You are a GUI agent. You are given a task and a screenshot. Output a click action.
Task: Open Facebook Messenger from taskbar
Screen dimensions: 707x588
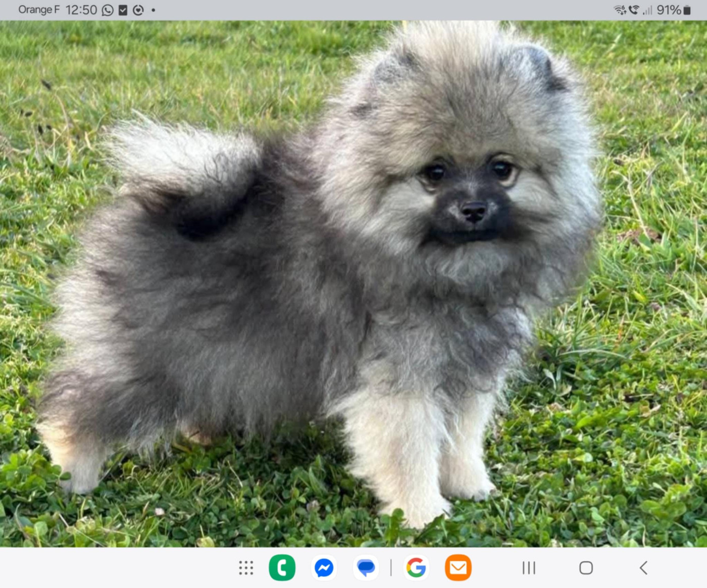click(x=324, y=568)
